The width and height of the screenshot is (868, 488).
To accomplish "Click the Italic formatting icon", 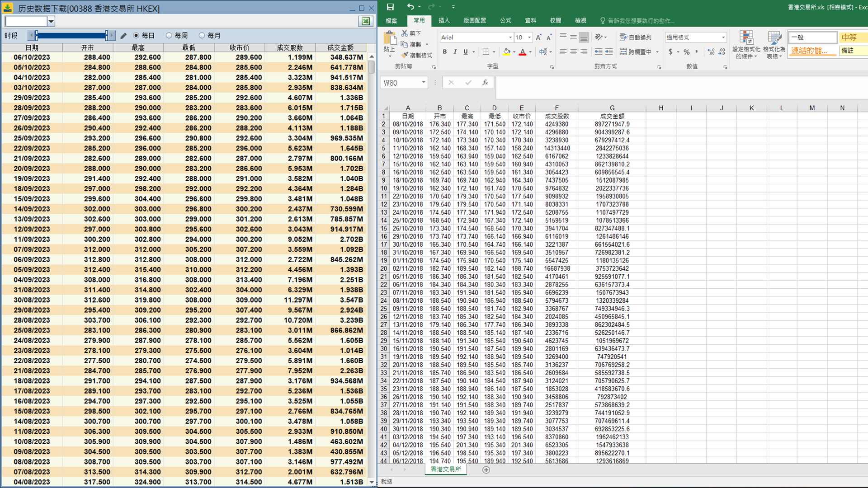I will click(x=455, y=52).
